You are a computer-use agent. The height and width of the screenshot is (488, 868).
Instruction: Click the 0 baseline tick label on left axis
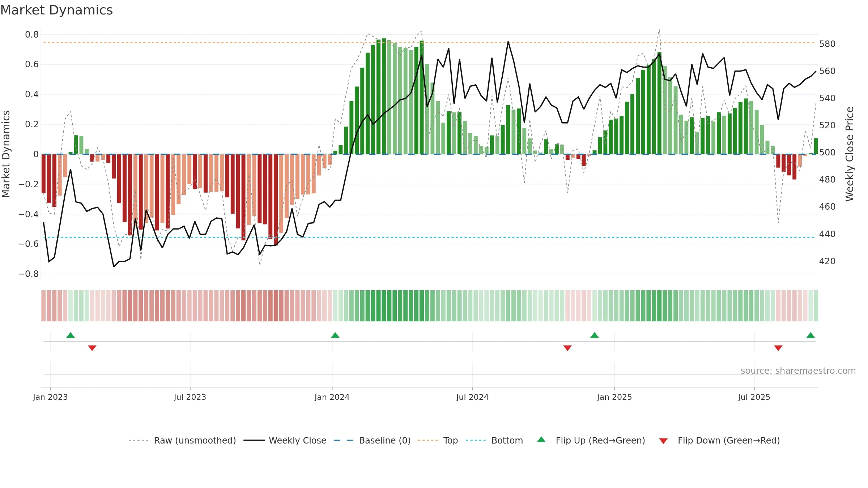tap(36, 154)
